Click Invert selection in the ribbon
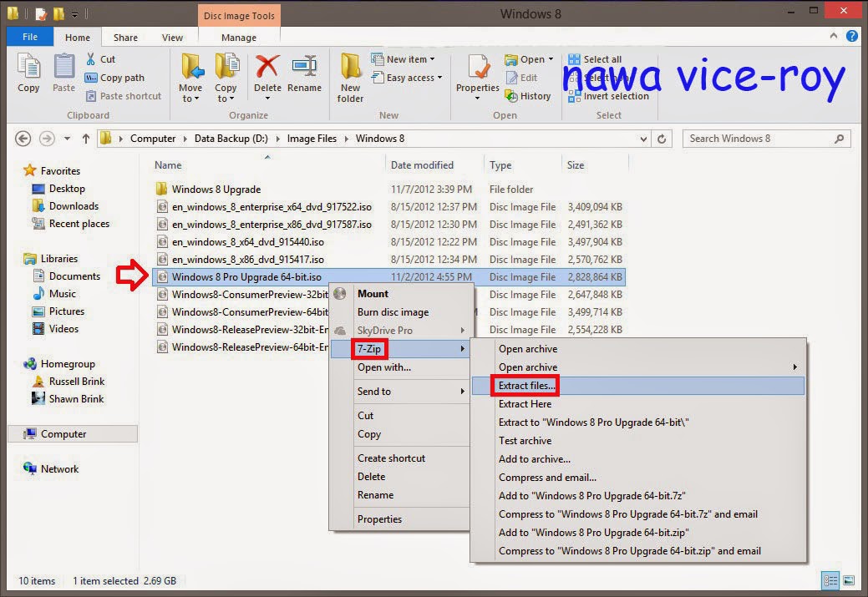 click(x=608, y=96)
